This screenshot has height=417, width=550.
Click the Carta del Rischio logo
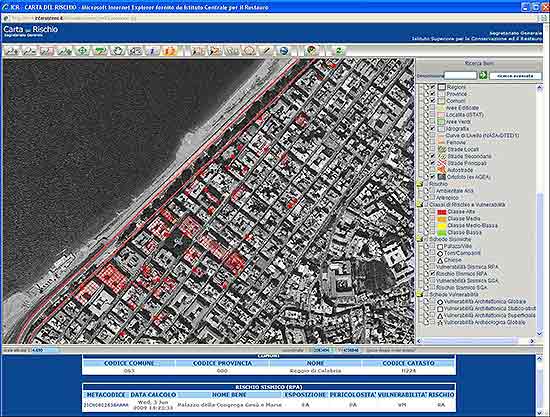point(31,31)
